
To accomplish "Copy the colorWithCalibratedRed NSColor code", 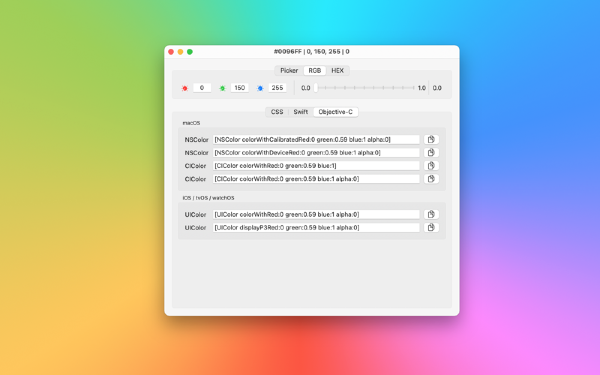I will (431, 139).
